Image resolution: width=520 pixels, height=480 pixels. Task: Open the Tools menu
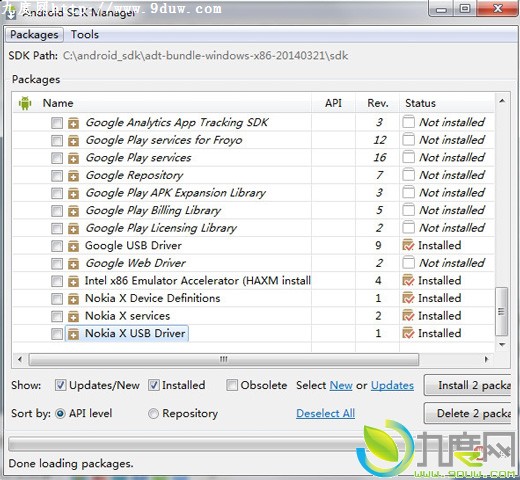(x=85, y=35)
